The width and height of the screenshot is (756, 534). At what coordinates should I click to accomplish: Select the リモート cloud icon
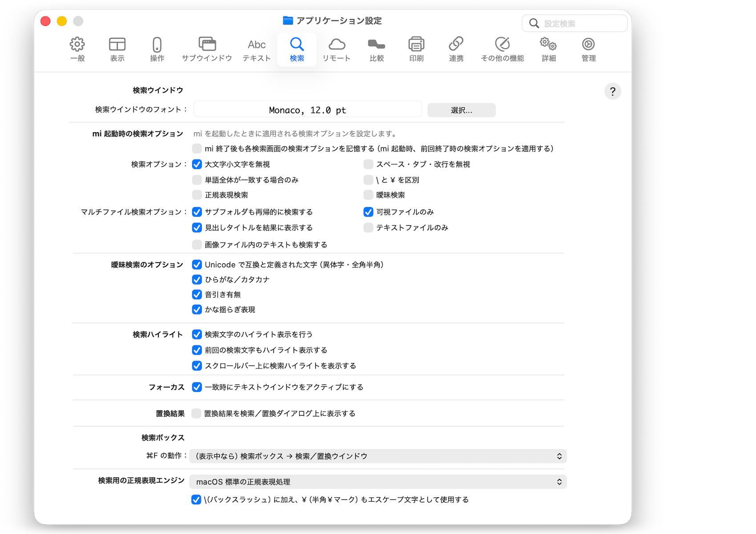pos(337,44)
